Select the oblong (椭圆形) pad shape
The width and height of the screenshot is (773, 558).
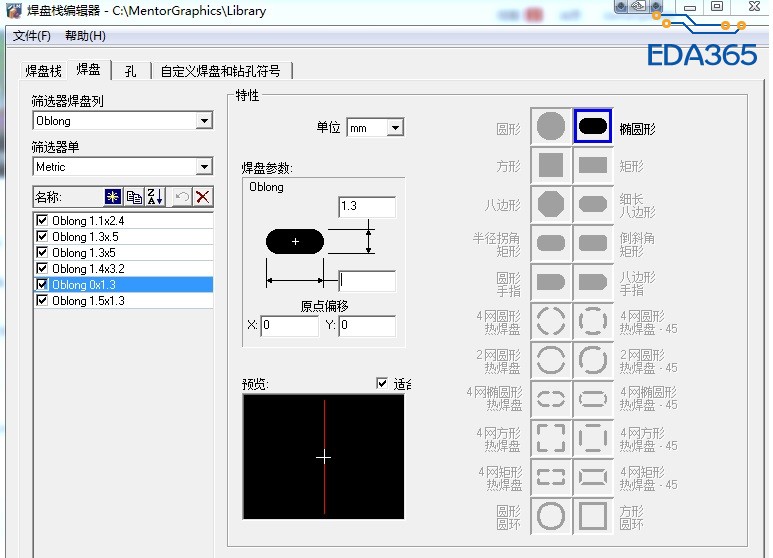click(593, 126)
